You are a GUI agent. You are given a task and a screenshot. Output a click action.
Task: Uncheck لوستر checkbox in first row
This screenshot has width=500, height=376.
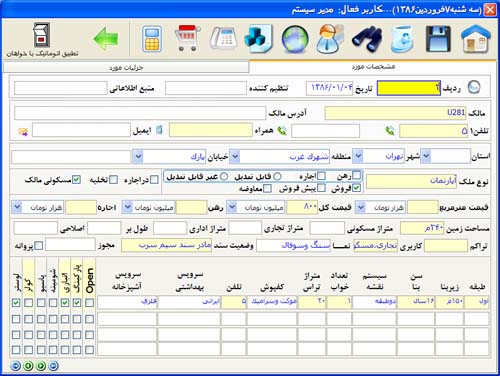(x=16, y=303)
